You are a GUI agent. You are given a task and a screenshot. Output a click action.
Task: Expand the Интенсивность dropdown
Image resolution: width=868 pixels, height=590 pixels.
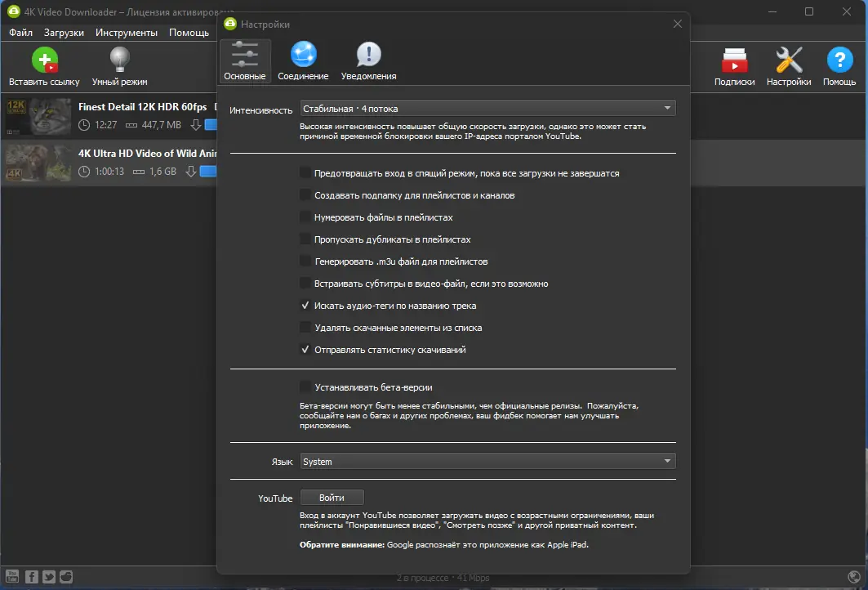[487, 108]
